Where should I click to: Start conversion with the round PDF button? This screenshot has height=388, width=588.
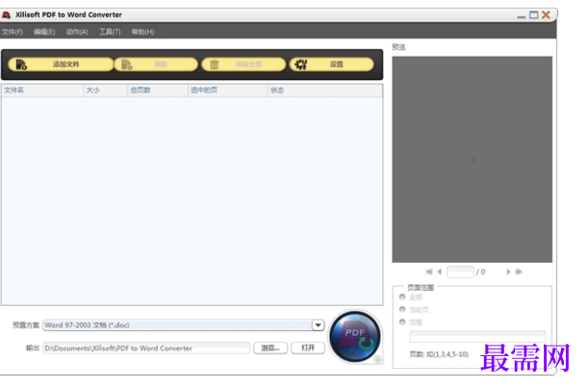(355, 337)
